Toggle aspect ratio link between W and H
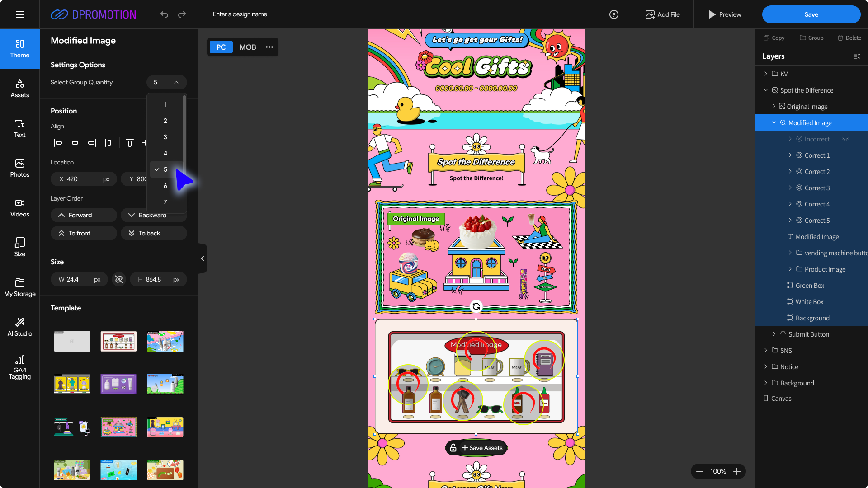Screen dimensions: 868x488 119,279
